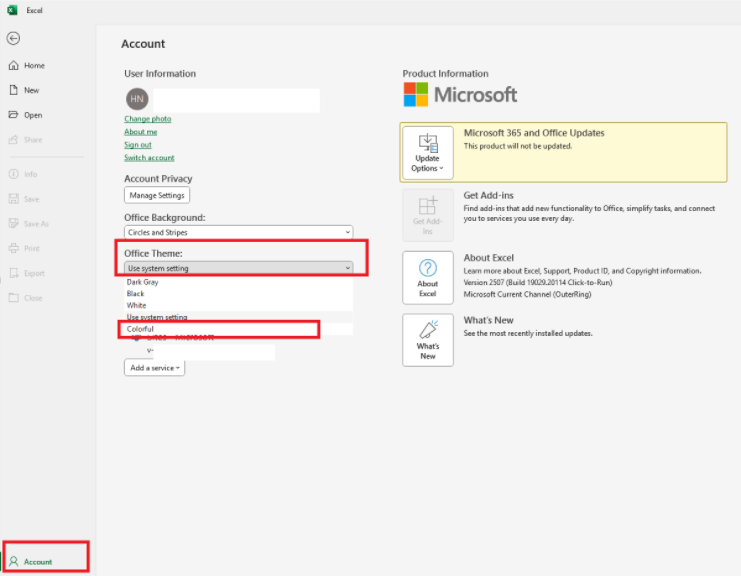
Task: Click Share in the sidebar
Action: coord(26,139)
